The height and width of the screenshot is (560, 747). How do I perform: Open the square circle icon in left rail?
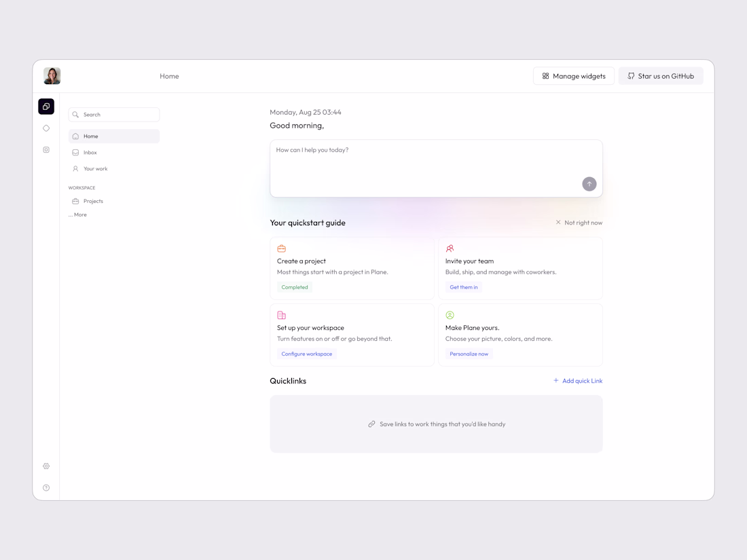click(x=46, y=149)
